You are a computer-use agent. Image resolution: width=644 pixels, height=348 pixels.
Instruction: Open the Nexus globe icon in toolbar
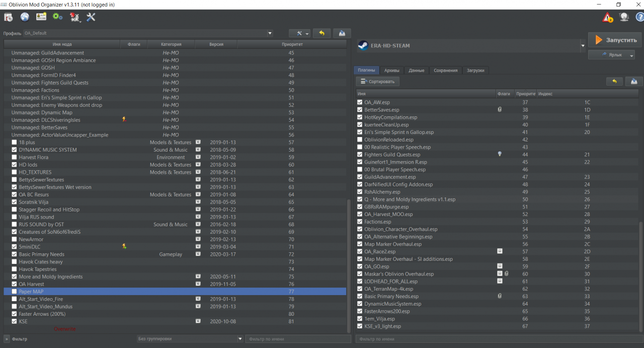[x=25, y=17]
